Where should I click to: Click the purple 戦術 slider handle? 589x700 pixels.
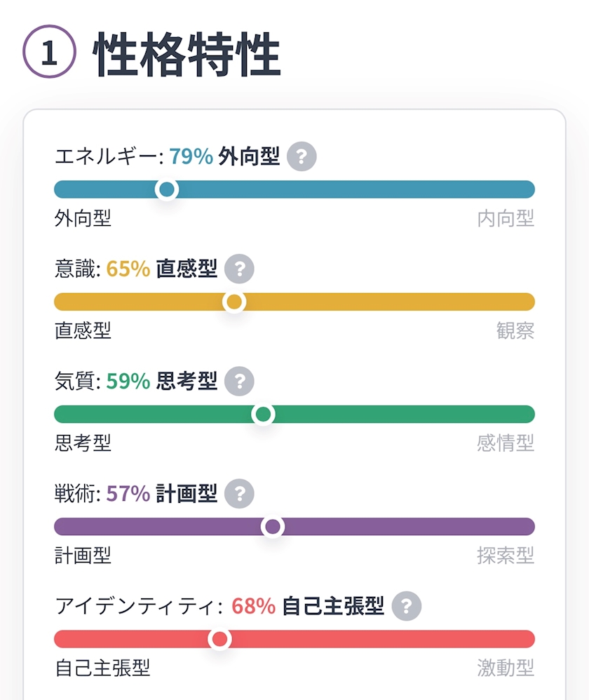273,527
